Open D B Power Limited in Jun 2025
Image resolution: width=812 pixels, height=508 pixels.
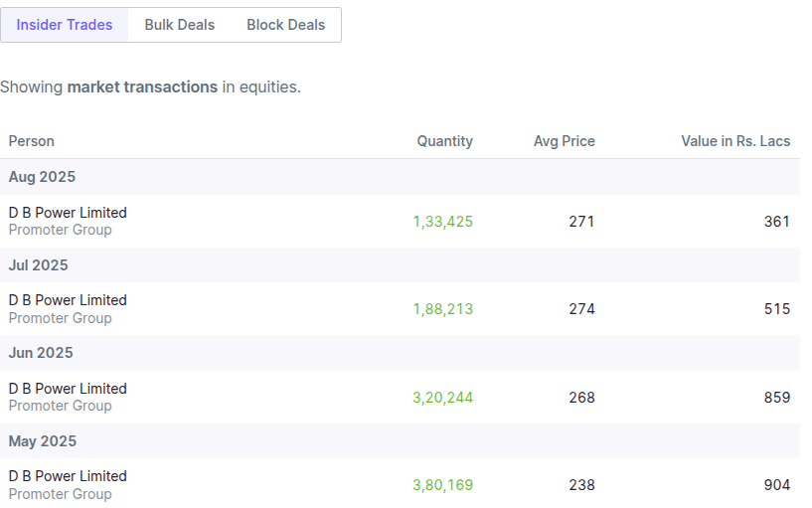pyautogui.click(x=68, y=389)
